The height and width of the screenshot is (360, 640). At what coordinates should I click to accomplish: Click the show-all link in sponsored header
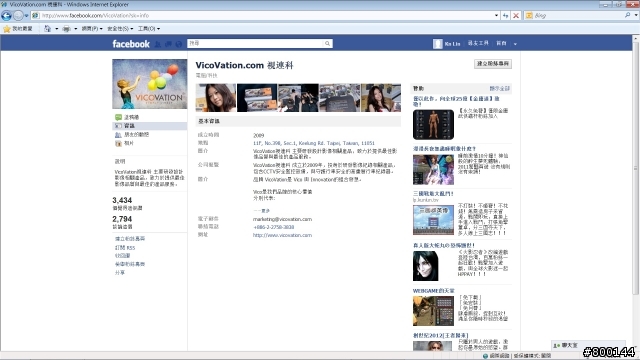(x=500, y=88)
